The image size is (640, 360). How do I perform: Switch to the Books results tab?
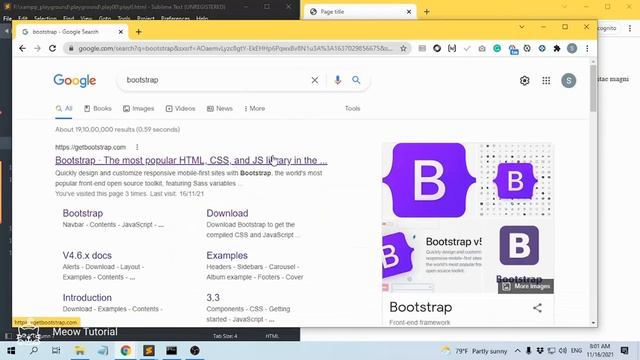point(98,109)
